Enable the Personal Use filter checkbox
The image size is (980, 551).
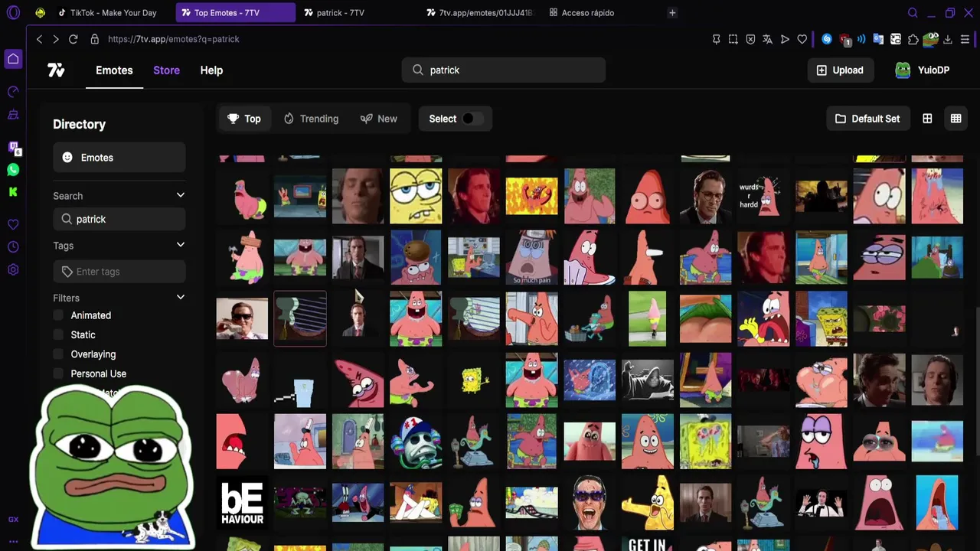click(58, 373)
